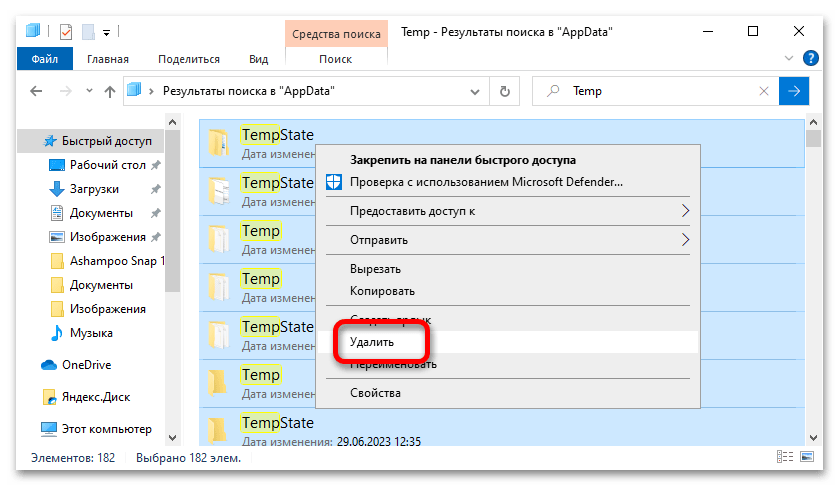Image resolution: width=839 pixels, height=486 pixels.
Task: Click the Яндекс.Диск folder icon
Action: coord(49,397)
